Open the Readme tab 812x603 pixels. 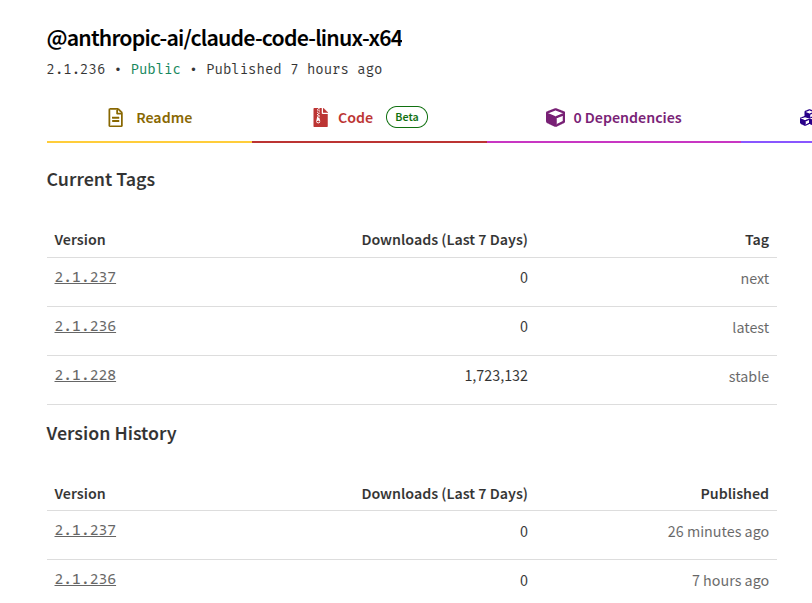150,118
